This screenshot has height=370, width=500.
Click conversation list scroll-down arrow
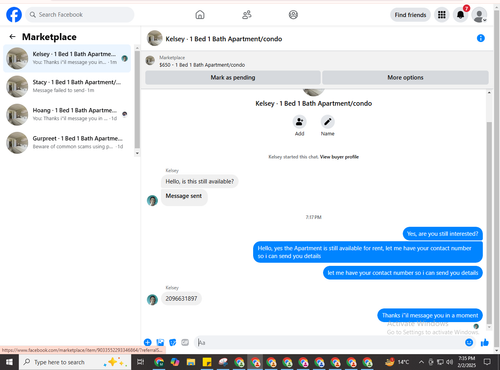[137, 153]
